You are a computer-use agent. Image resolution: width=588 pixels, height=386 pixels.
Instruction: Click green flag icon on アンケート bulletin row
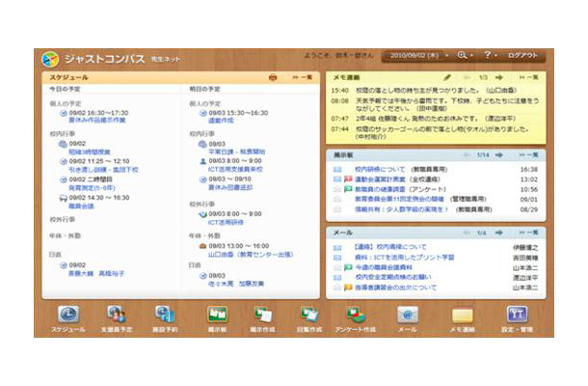348,189
